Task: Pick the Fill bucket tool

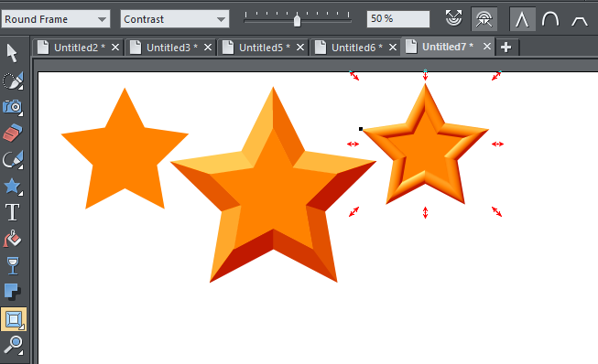Action: click(13, 239)
